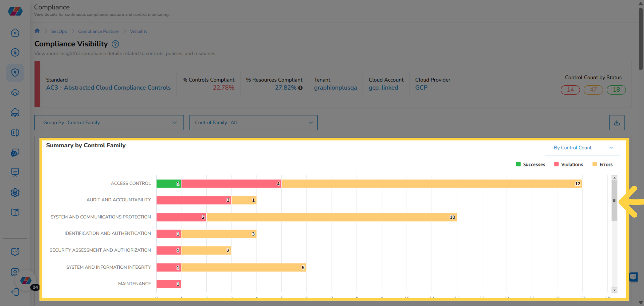This screenshot has width=644, height=306.
Task: Navigate to Compliance Posture breadcrumb
Action: point(98,31)
